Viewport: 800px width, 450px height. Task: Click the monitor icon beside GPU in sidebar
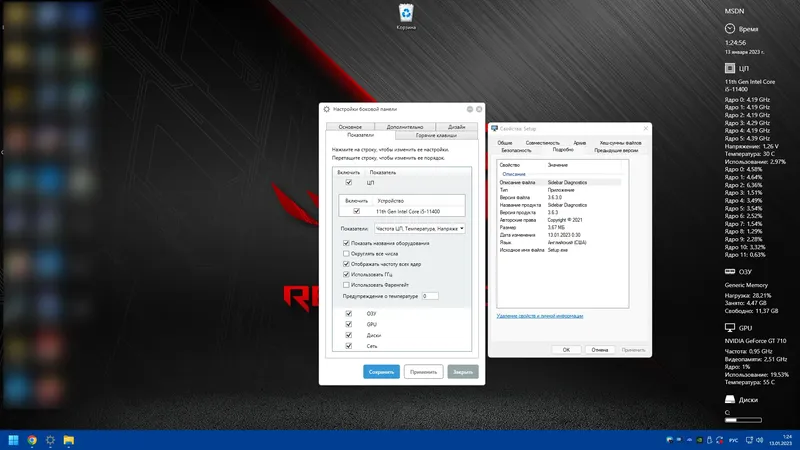[x=730, y=328]
